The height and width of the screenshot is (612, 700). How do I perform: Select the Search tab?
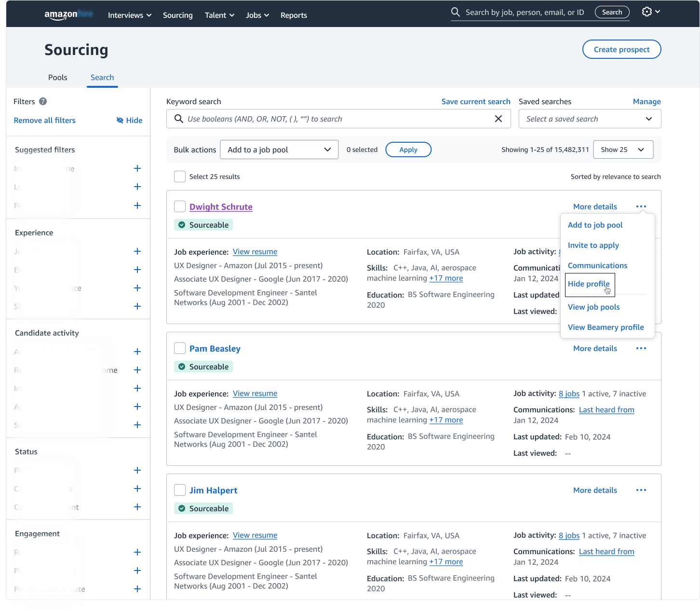click(102, 77)
